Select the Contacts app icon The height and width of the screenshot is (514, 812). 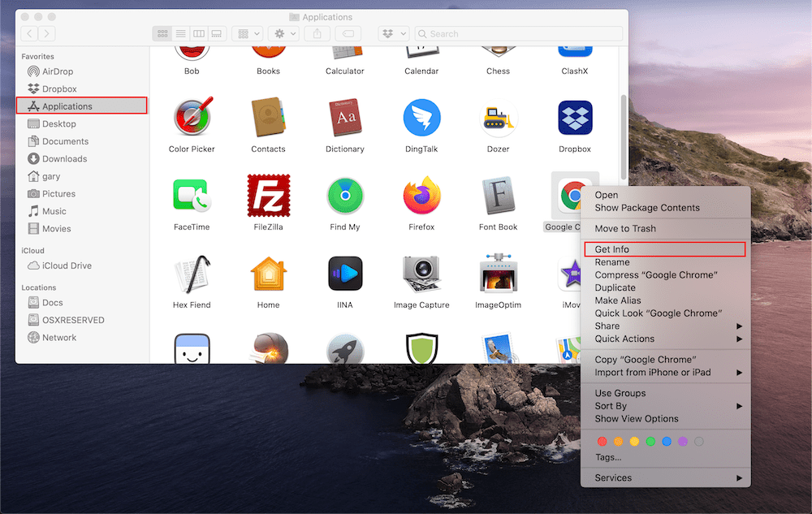[x=268, y=118]
